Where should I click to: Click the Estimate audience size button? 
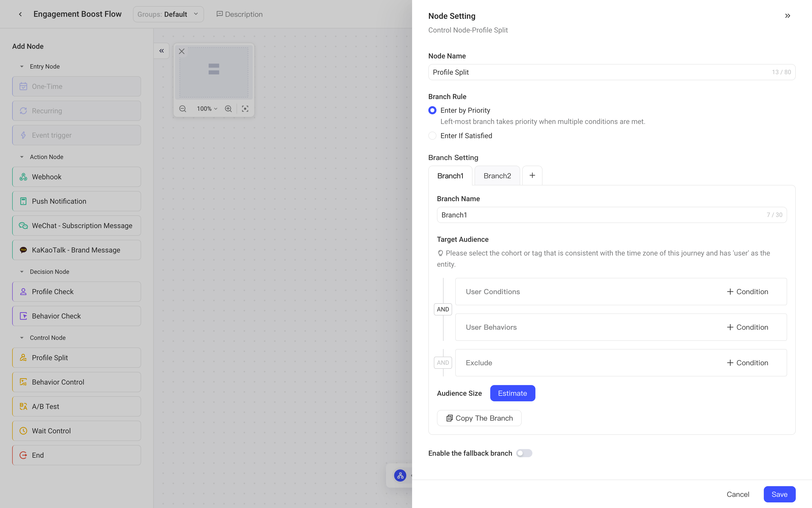pos(512,393)
